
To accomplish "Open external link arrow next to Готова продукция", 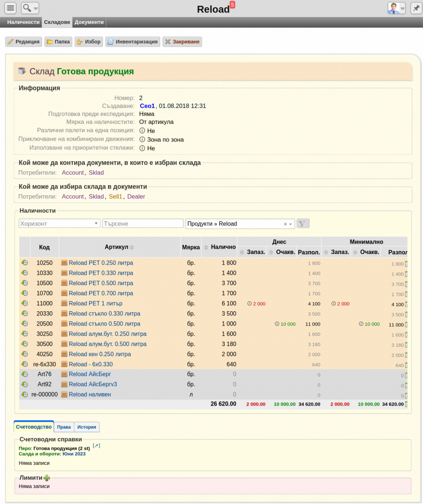I will [96, 446].
